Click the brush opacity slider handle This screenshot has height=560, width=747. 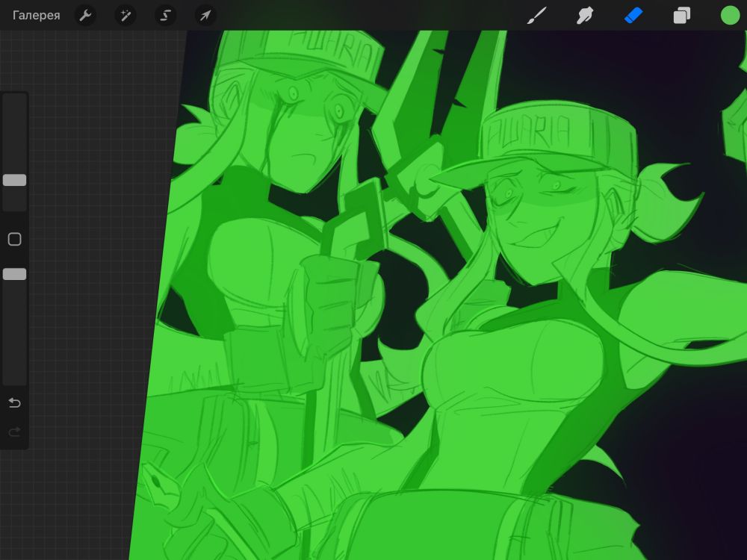(15, 274)
